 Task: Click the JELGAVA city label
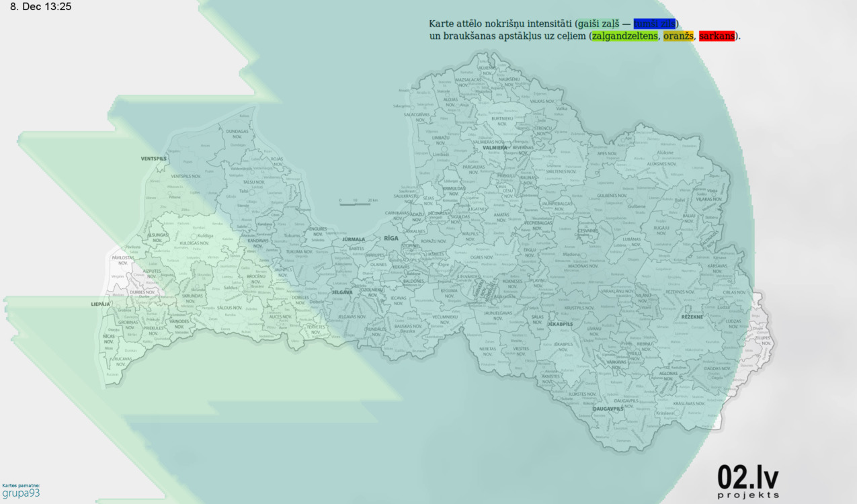coord(342,292)
